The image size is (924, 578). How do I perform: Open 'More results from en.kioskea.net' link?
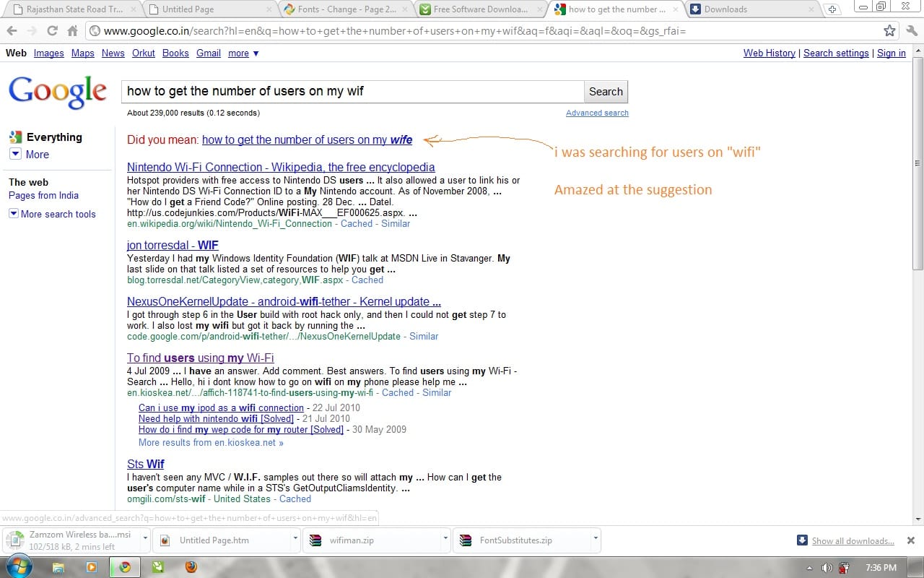(x=211, y=442)
